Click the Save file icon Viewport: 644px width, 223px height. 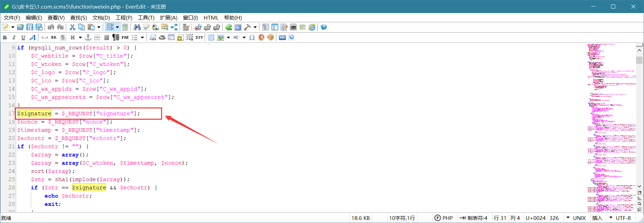[x=30, y=27]
